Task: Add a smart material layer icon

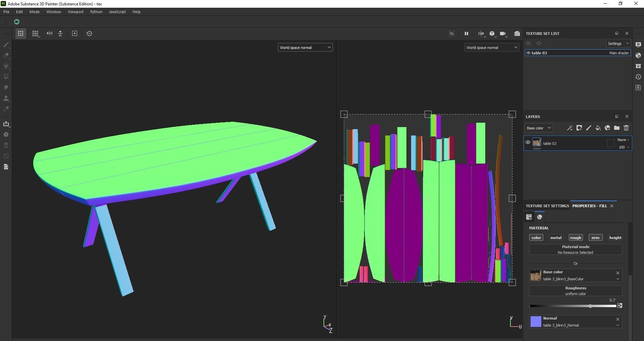Action: [x=607, y=128]
